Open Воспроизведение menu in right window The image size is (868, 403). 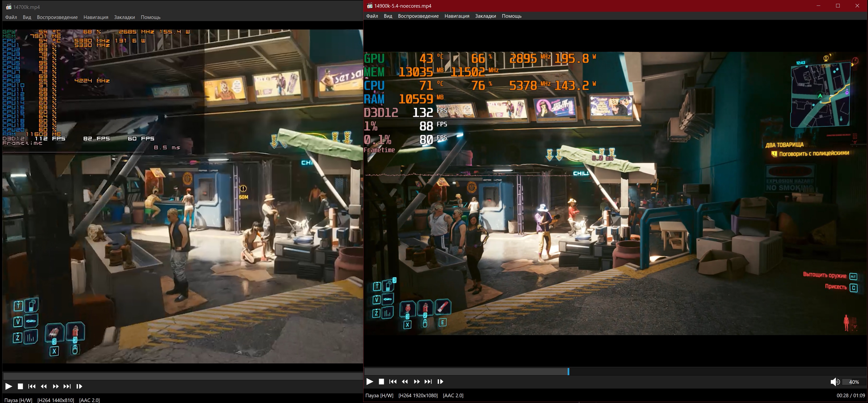coord(418,16)
